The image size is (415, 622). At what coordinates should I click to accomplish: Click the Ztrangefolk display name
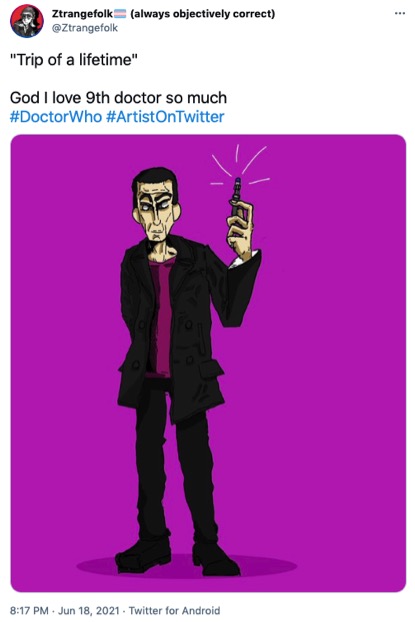coord(83,14)
